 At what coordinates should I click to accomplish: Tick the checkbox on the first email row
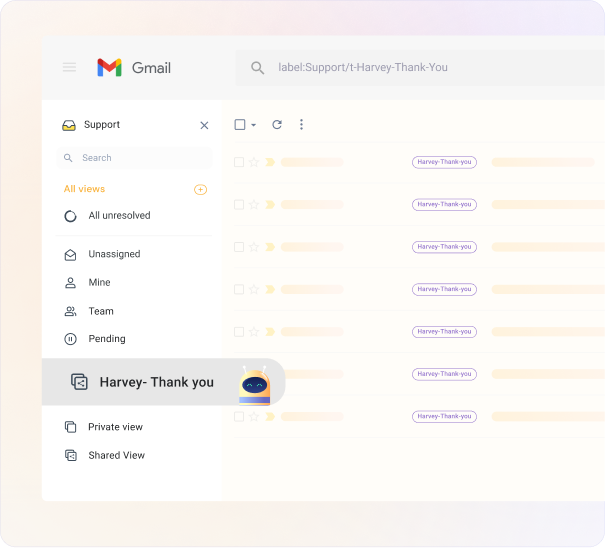coord(239,162)
